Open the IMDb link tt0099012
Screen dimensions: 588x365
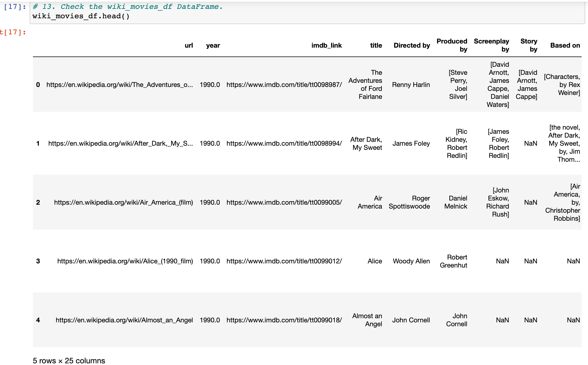click(284, 261)
